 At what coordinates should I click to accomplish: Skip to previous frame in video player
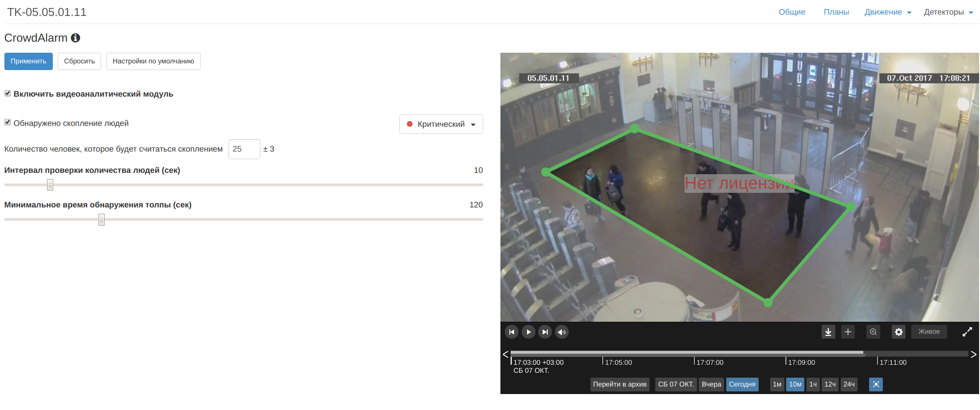click(x=512, y=332)
